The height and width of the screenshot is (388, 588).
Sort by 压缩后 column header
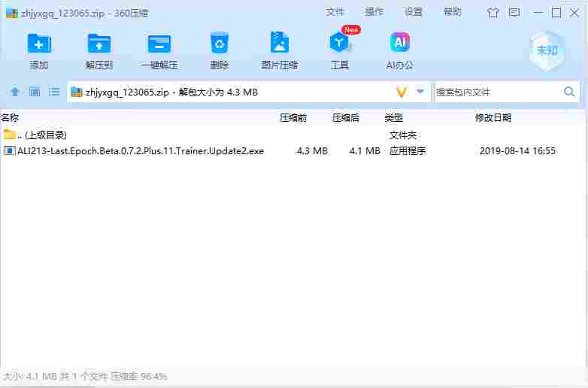click(346, 118)
